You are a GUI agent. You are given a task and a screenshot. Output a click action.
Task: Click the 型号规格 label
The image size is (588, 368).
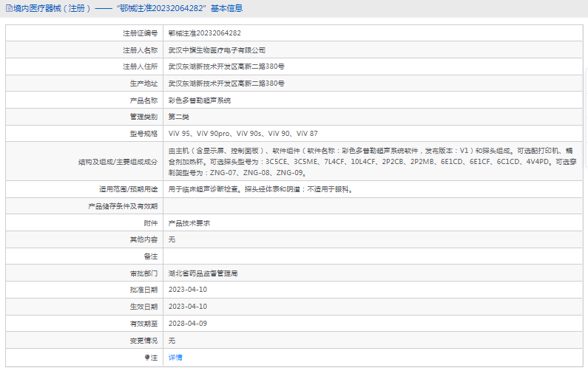[143, 134]
